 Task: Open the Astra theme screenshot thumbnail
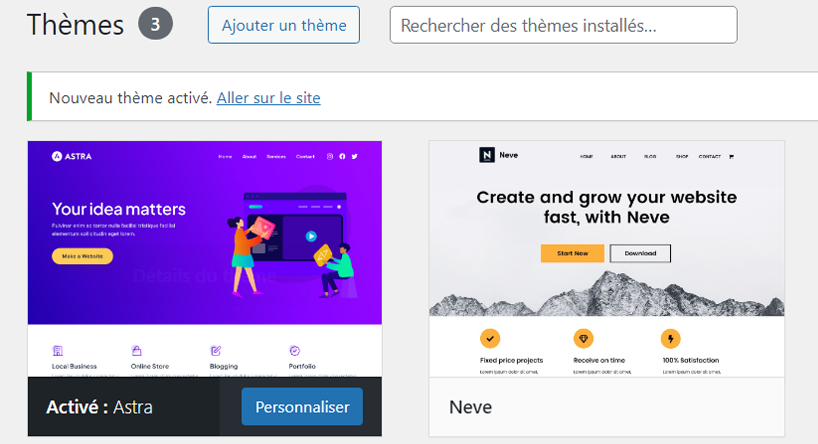[x=204, y=259]
